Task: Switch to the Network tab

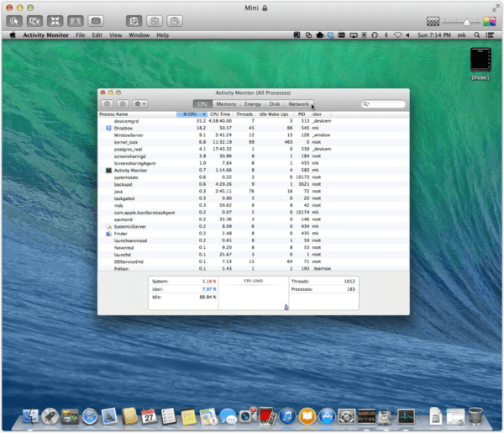Action: click(298, 104)
